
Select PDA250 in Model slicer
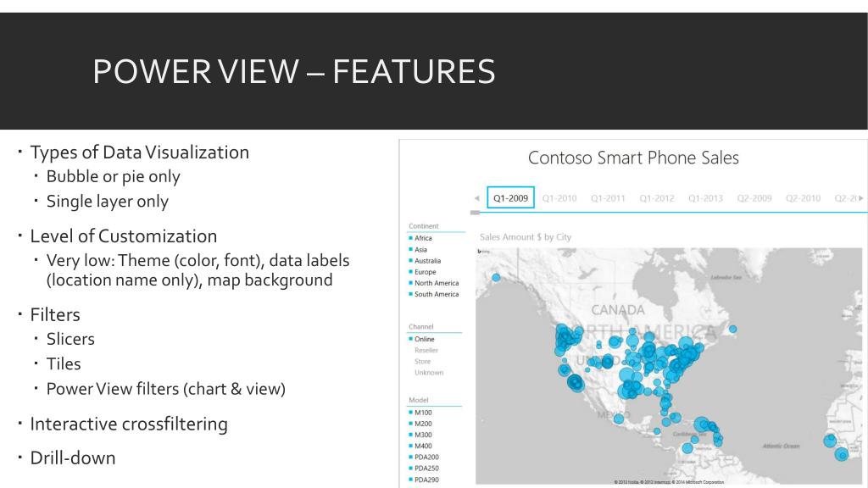pyautogui.click(x=426, y=468)
